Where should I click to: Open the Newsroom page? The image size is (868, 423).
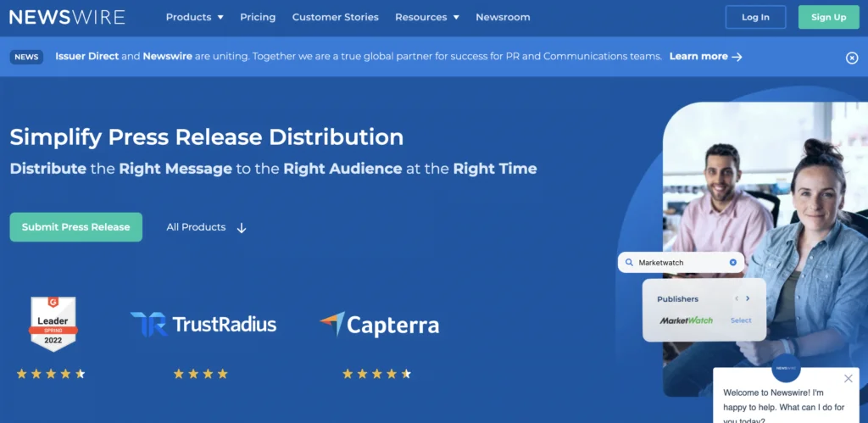[503, 17]
